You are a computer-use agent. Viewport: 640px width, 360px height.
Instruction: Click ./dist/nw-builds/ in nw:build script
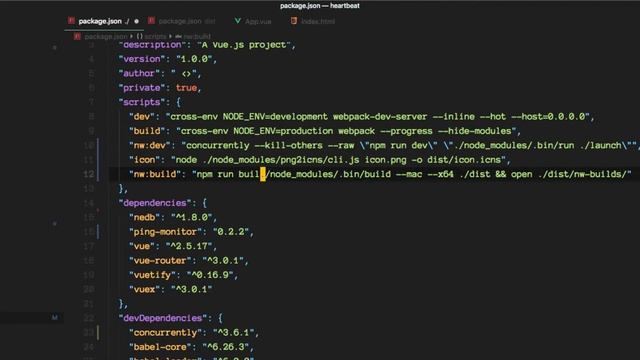click(582, 174)
